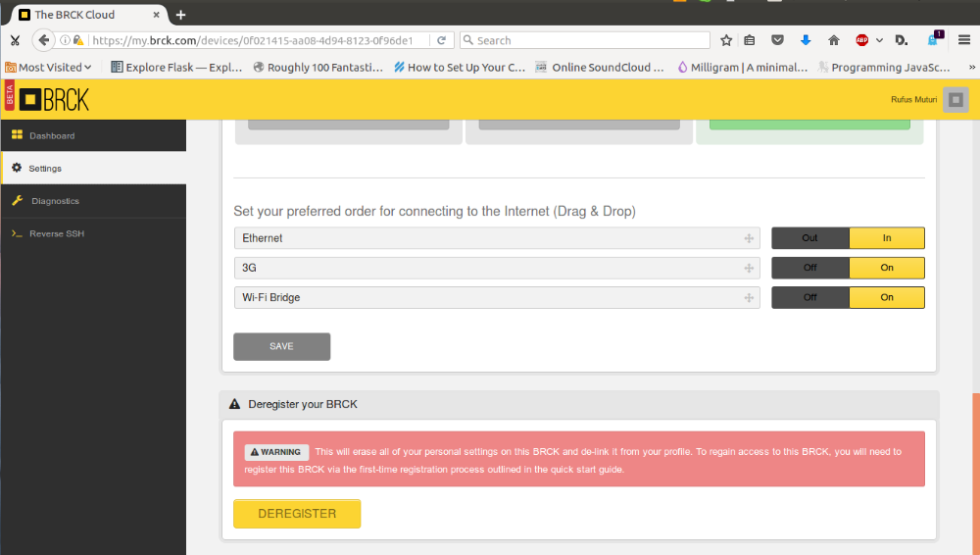Viewport: 980px width, 555px height.
Task: Click the Deregister your BRCK header
Action: (579, 404)
